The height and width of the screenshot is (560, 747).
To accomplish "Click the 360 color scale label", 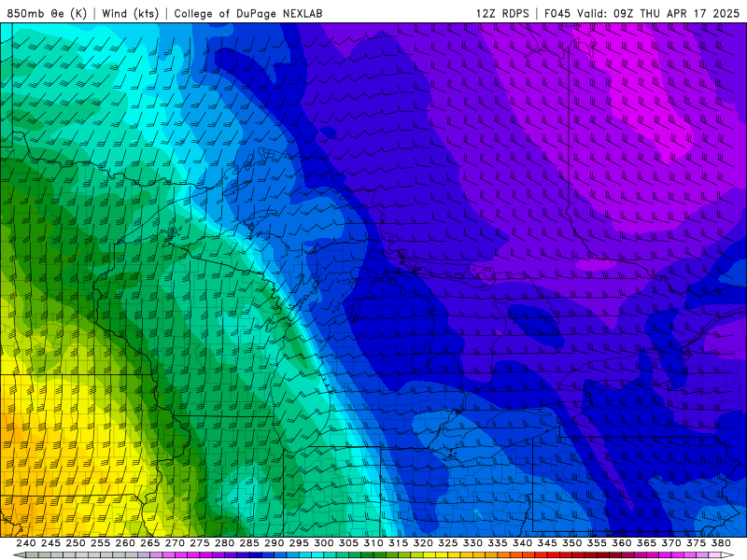I will click(x=621, y=543).
